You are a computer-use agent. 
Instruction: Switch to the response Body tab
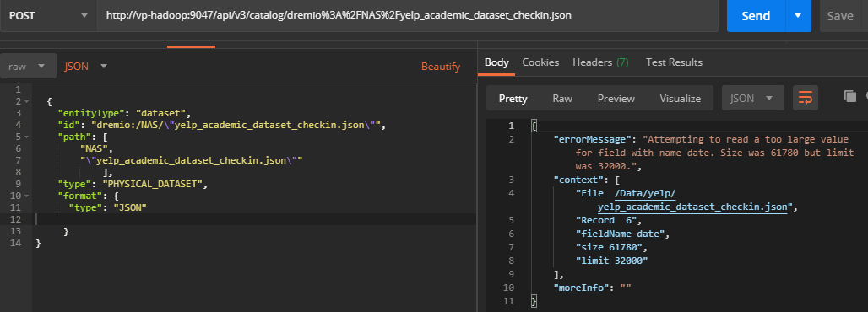coord(496,62)
